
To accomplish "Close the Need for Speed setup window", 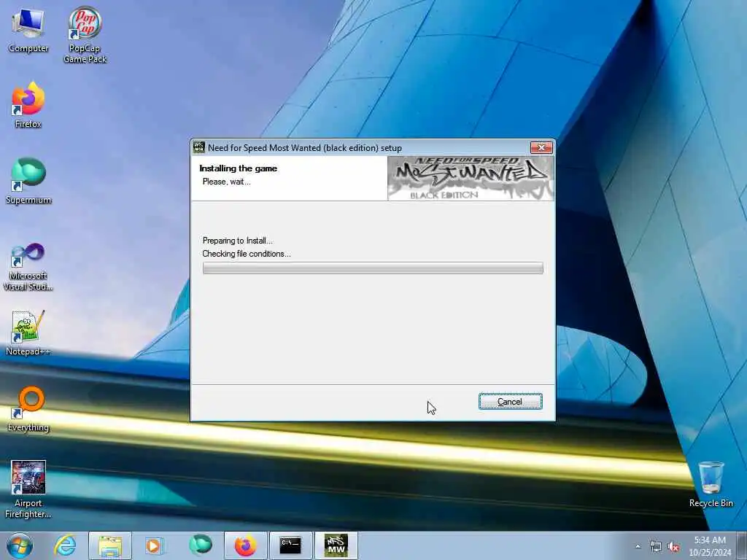I will [x=542, y=147].
